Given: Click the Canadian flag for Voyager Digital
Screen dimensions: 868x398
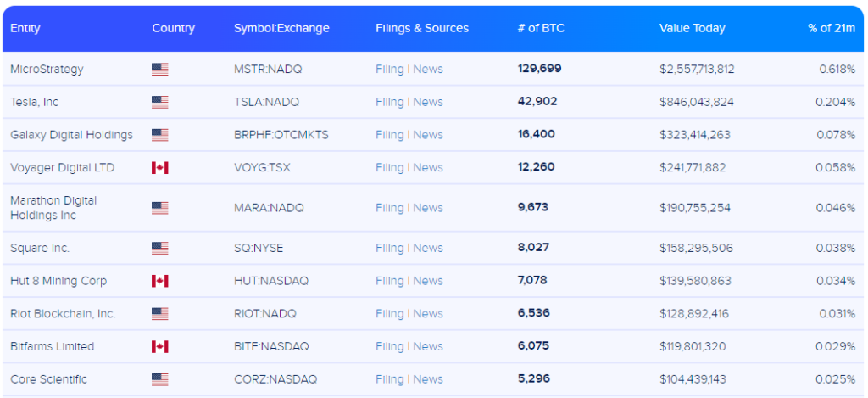Looking at the screenshot, I should pyautogui.click(x=159, y=168).
